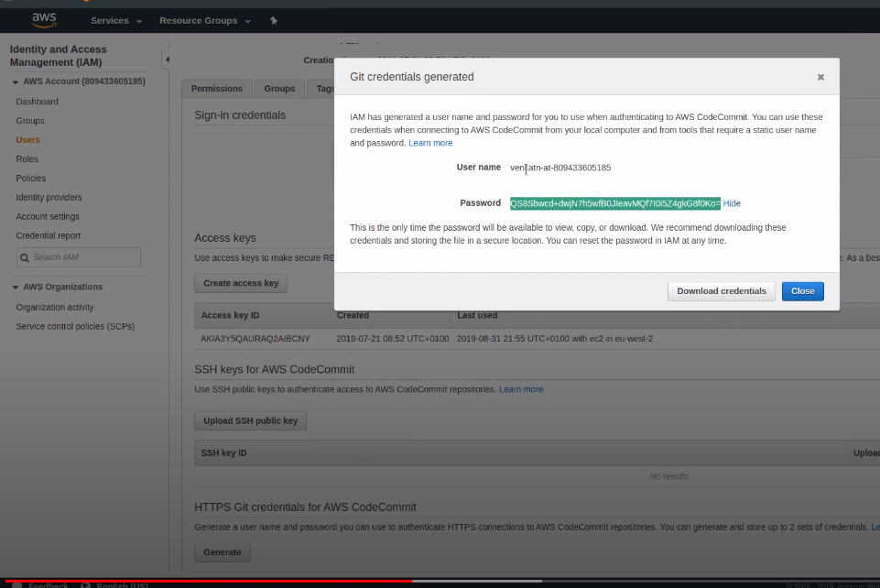Screen dimensions: 880x588
Task: Click access key AKIA3Y5QAURAQ2AIBCNY
Action: click(255, 339)
